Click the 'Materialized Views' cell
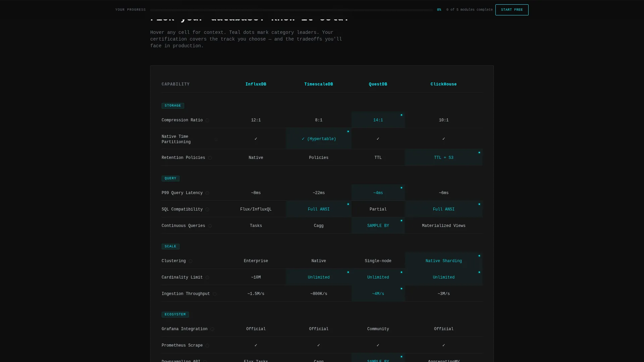The height and width of the screenshot is (362, 644). click(444, 226)
